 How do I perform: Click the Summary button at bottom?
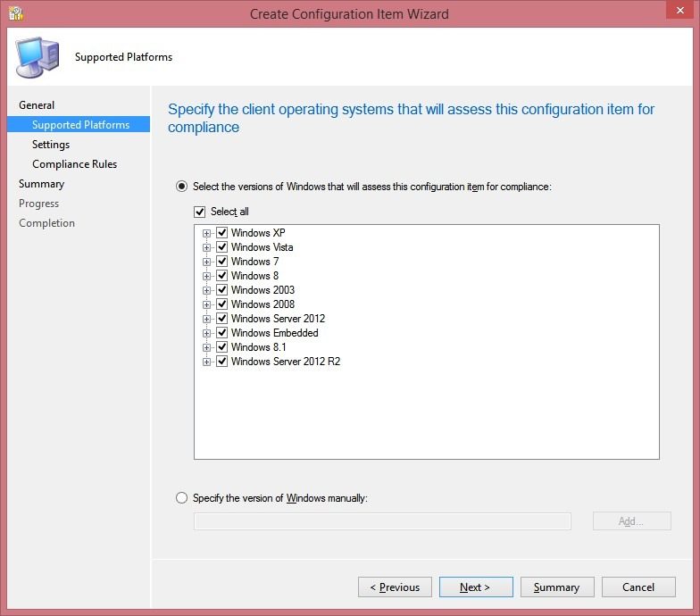(557, 587)
